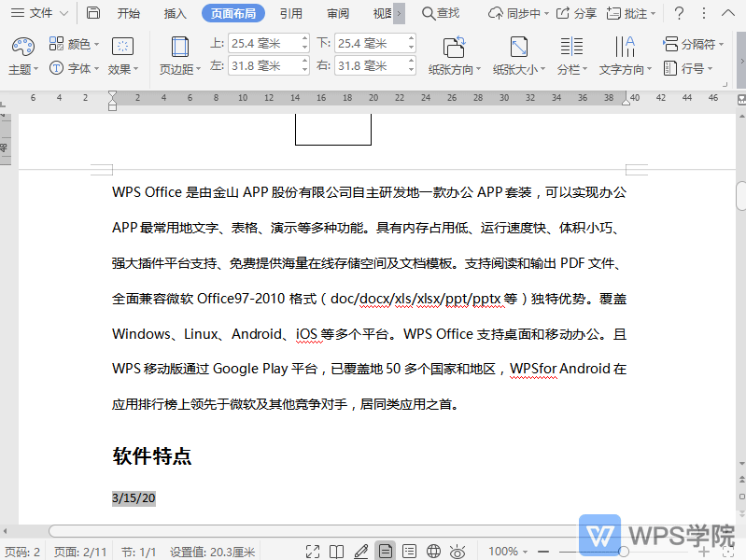Switch to the 开始 tab
This screenshot has height=560, width=746.
pos(129,13)
